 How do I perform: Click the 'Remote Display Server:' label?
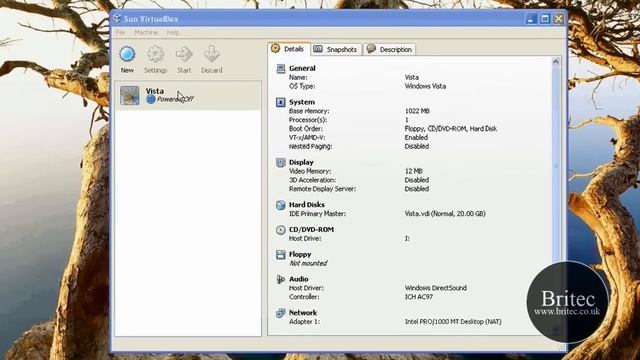pos(322,189)
